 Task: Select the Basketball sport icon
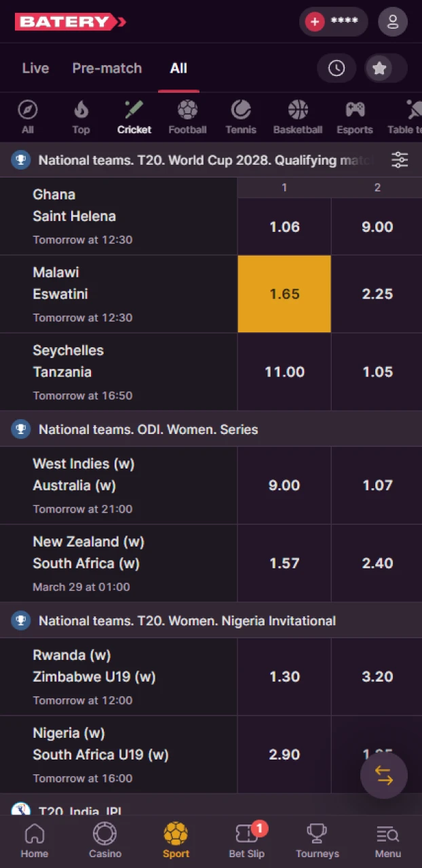[x=297, y=112]
